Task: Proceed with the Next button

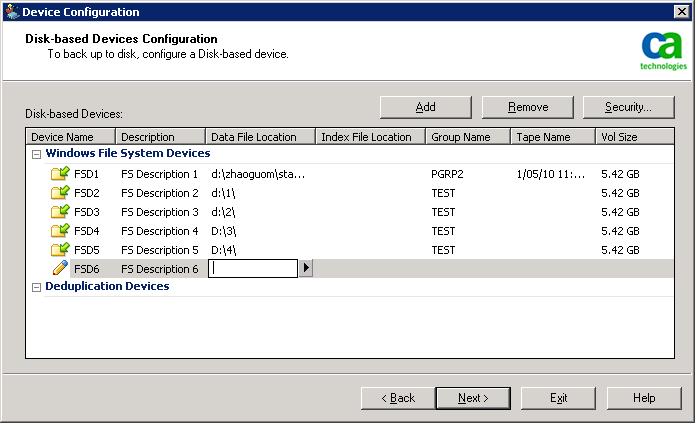Action: [x=473, y=398]
